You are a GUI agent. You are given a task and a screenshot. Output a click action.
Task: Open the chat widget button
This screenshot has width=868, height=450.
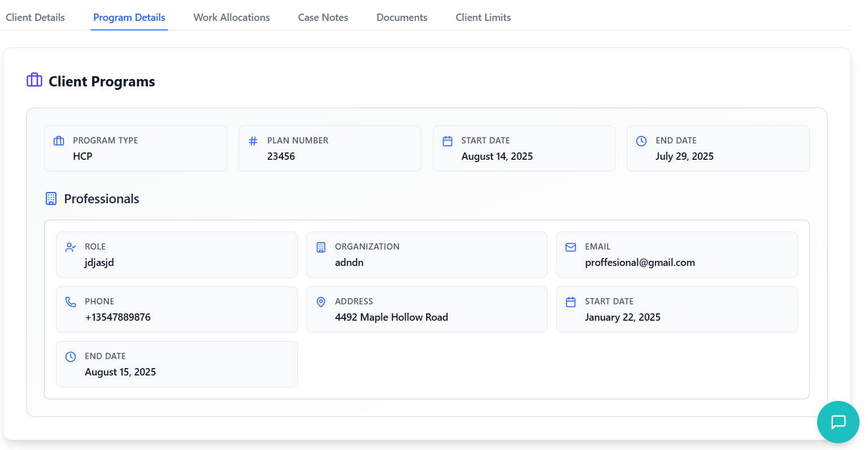[838, 422]
